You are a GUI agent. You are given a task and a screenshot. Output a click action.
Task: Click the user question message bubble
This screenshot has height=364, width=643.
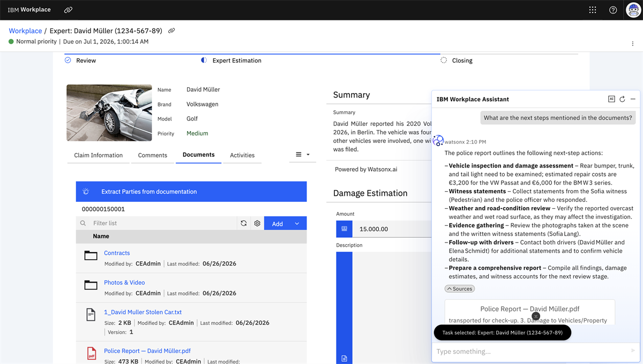[x=558, y=118]
